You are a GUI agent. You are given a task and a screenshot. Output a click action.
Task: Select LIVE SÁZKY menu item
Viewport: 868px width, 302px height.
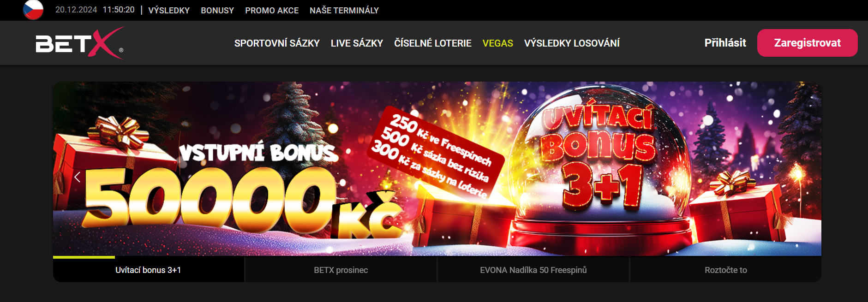357,43
